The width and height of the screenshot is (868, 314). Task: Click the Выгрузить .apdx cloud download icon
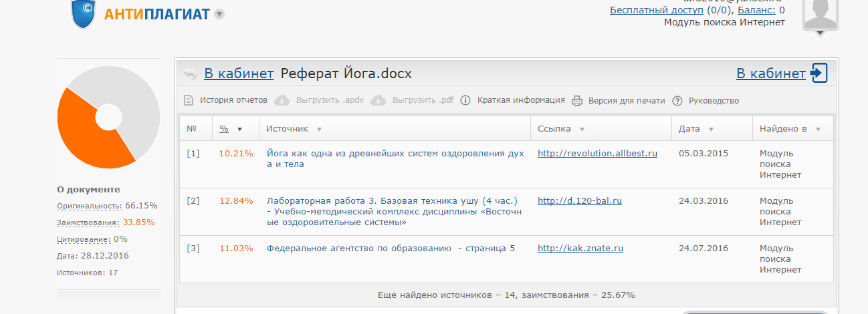pos(282,101)
